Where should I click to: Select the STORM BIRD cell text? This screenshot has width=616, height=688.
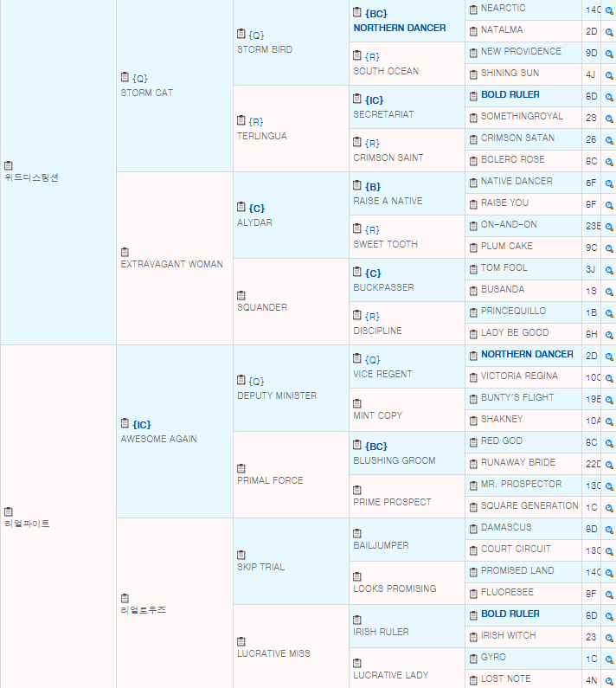265,49
